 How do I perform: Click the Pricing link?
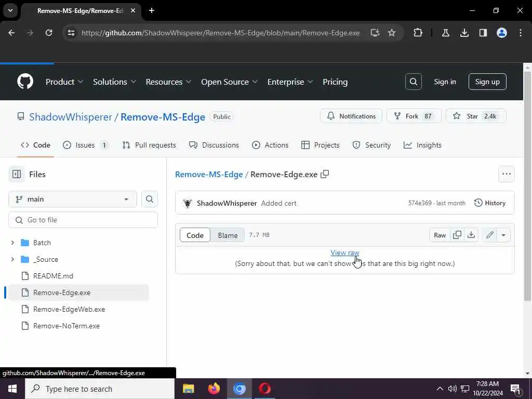tap(335, 82)
